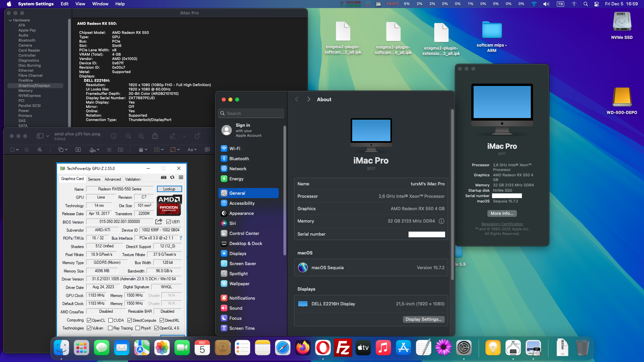Open the GPU-Z hamburger menu
The width and height of the screenshot is (644, 362).
pyautogui.click(x=181, y=177)
